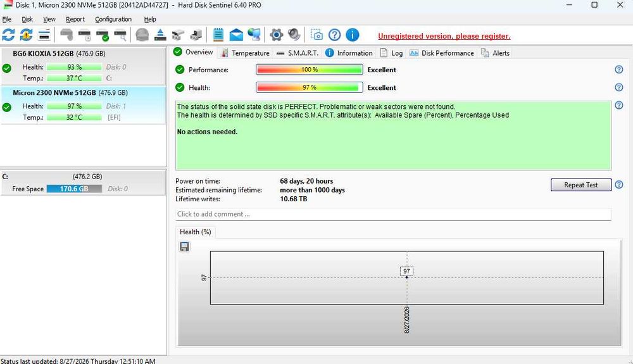Click the 'Click to add comment' field
Screen dimensions: 633x364
pos(393,214)
